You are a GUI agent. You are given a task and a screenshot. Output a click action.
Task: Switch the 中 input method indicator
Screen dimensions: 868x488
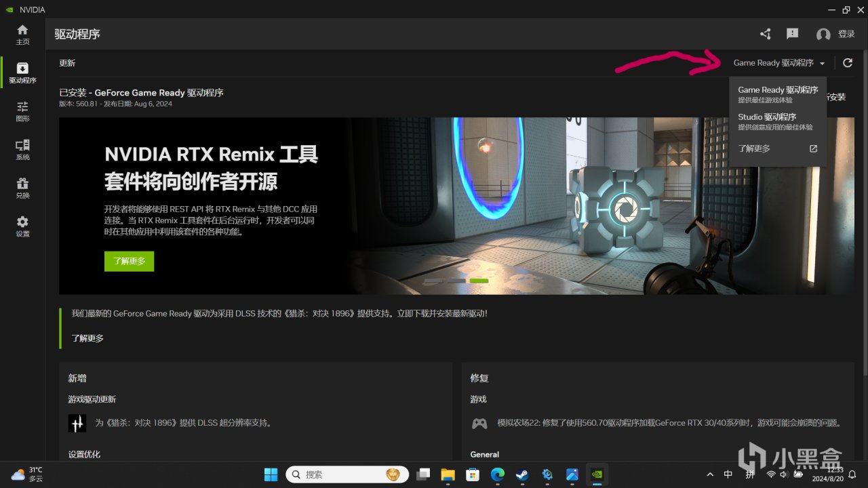pyautogui.click(x=728, y=474)
